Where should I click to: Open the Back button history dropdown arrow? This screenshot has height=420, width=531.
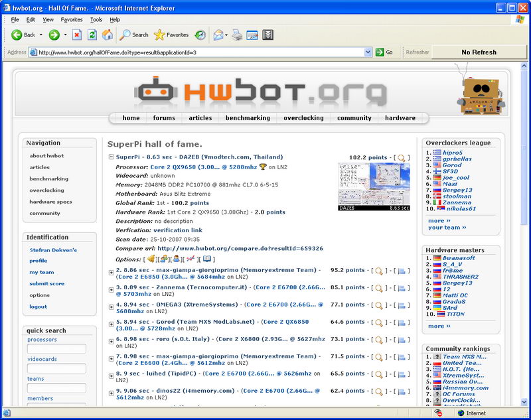(41, 35)
